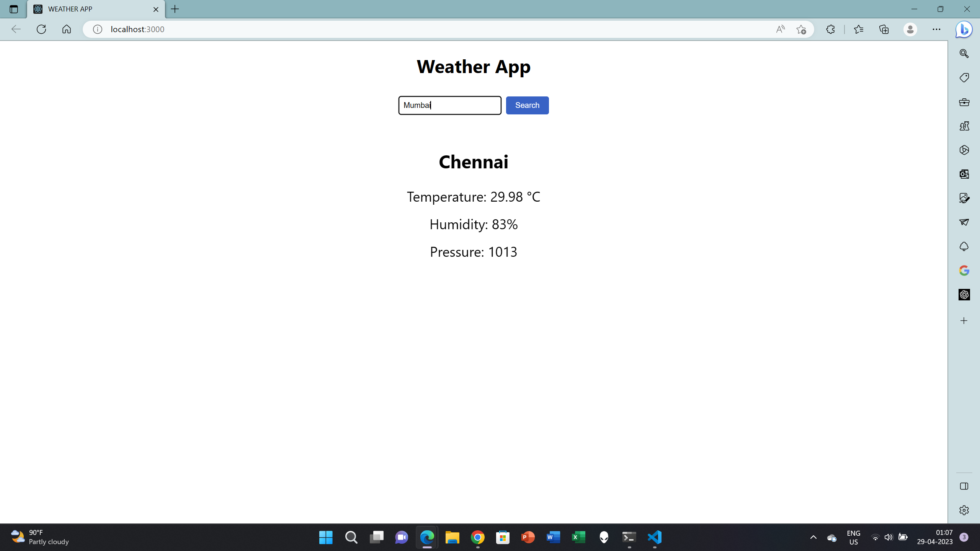Open browser extensions menu
Viewport: 980px width, 551px height.
(830, 29)
